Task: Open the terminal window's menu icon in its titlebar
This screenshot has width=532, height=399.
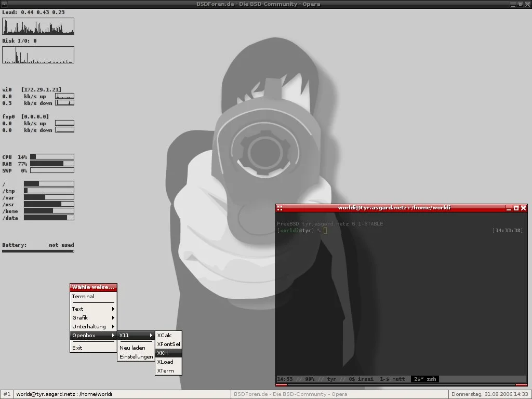Action: click(280, 208)
